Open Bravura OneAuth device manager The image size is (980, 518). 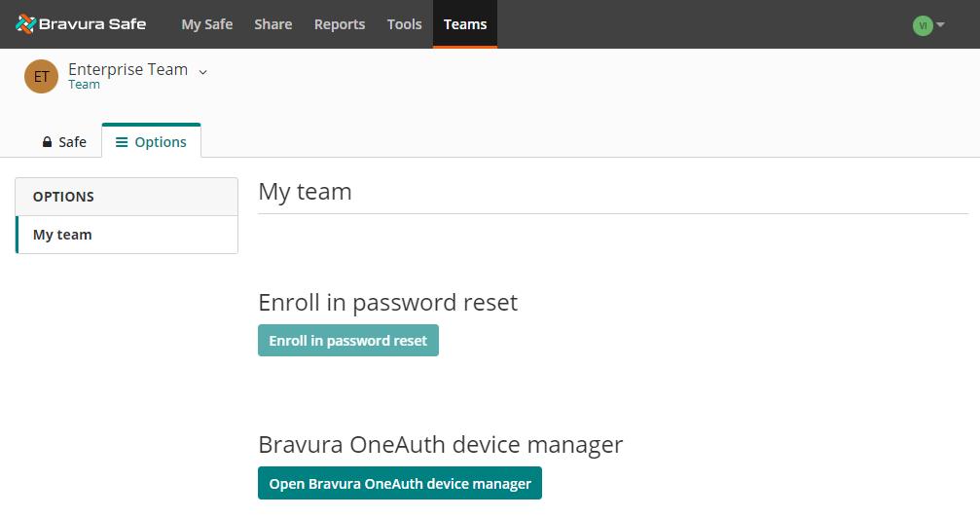click(x=399, y=483)
